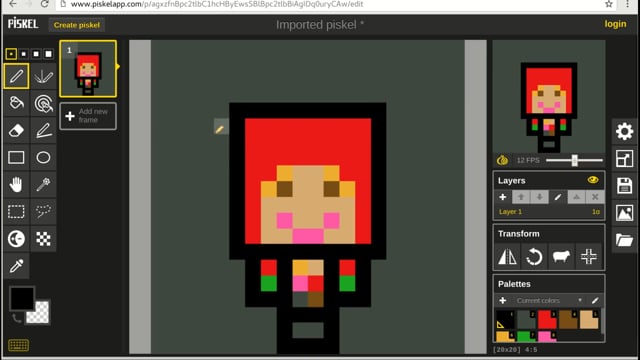The image size is (640, 360).
Task: Select the Color picker eyedropper tool
Action: (16, 266)
